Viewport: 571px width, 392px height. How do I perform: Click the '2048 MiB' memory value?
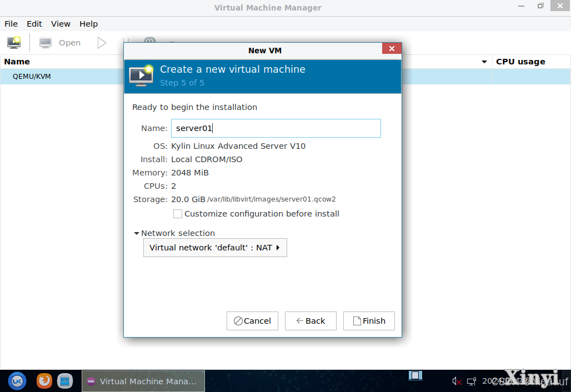(x=190, y=173)
